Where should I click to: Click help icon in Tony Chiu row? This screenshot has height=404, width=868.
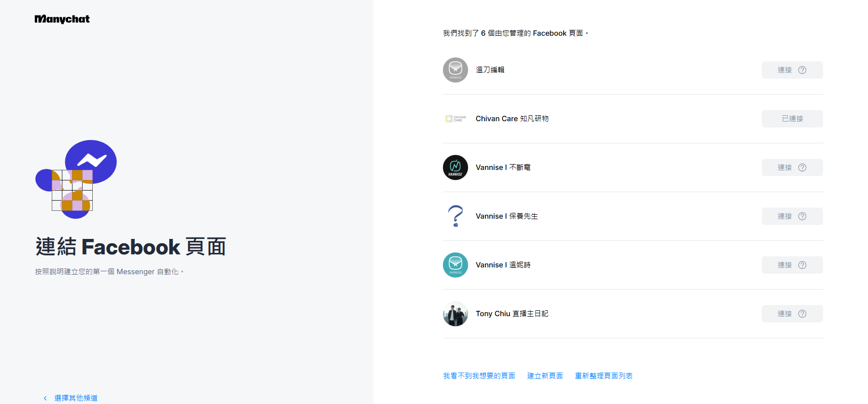pyautogui.click(x=802, y=314)
